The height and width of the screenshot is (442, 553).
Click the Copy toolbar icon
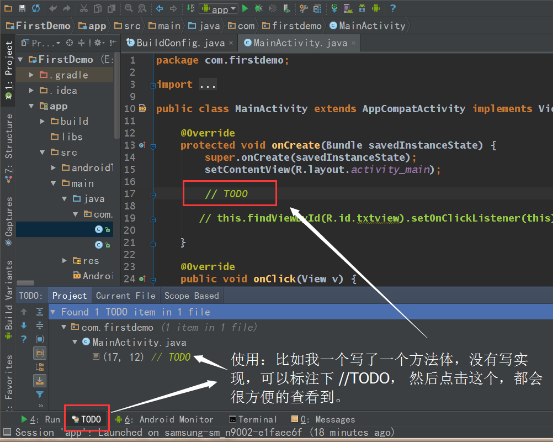tap(98, 8)
